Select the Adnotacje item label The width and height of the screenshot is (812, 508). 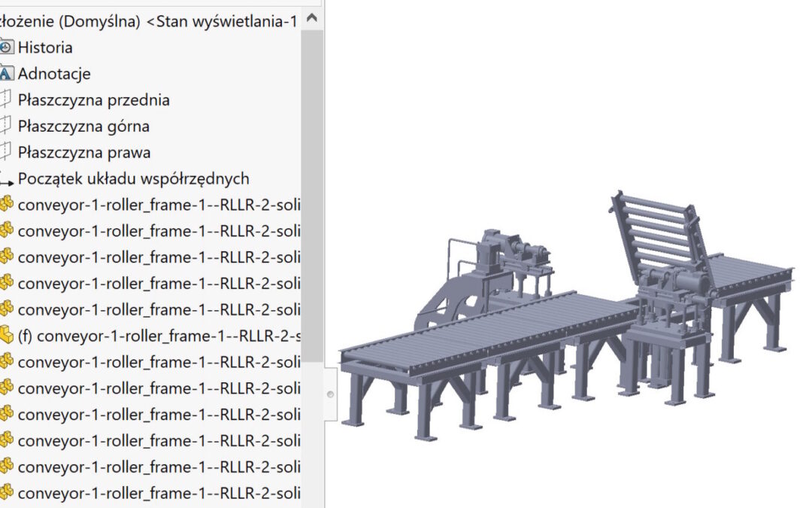coord(54,74)
